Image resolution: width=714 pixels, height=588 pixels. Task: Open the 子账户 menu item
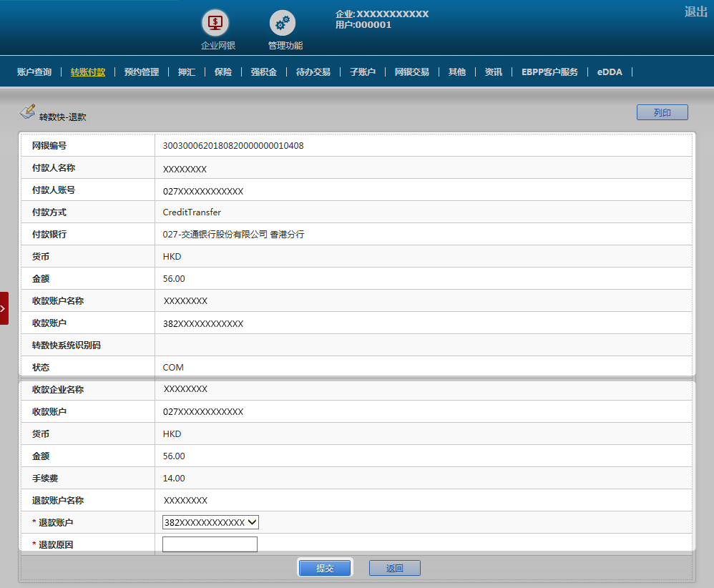tap(363, 72)
